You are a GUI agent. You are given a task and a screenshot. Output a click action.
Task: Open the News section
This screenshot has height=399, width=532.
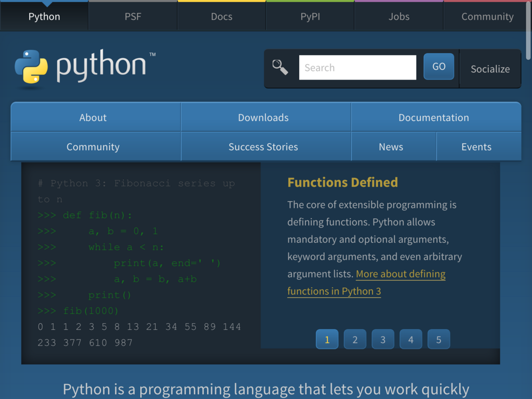click(x=391, y=147)
